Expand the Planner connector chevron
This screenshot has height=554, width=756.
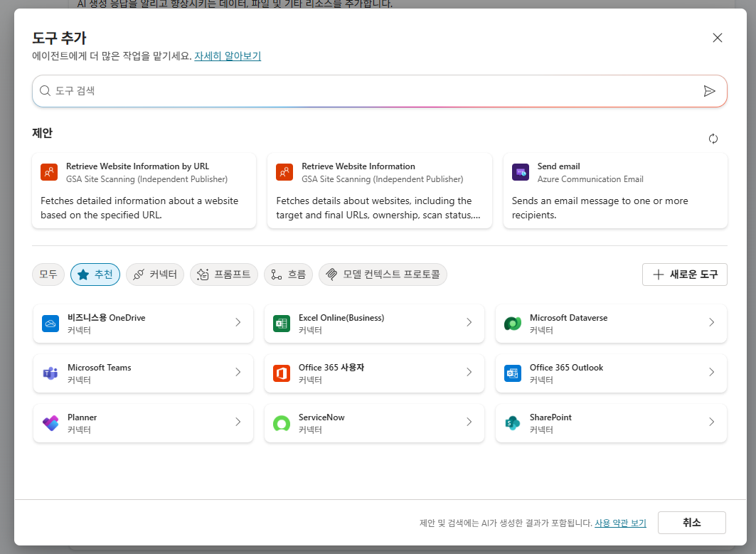238,422
